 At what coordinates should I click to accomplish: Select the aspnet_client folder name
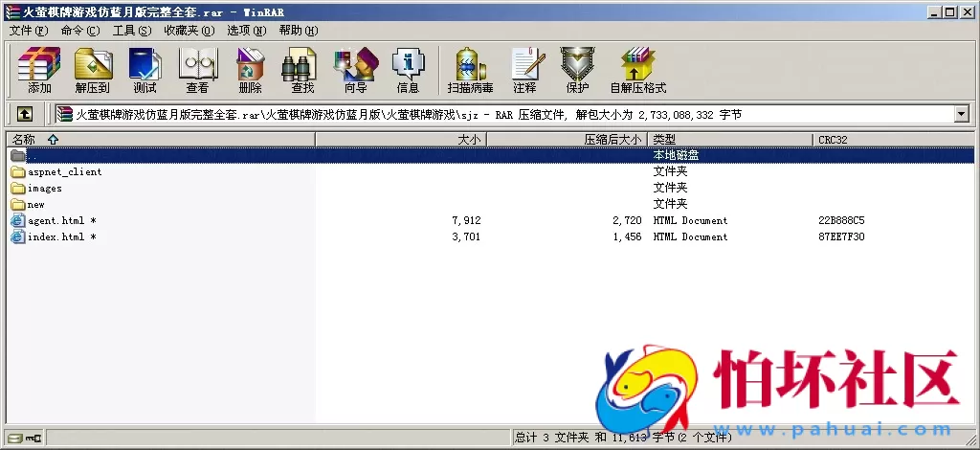64,172
